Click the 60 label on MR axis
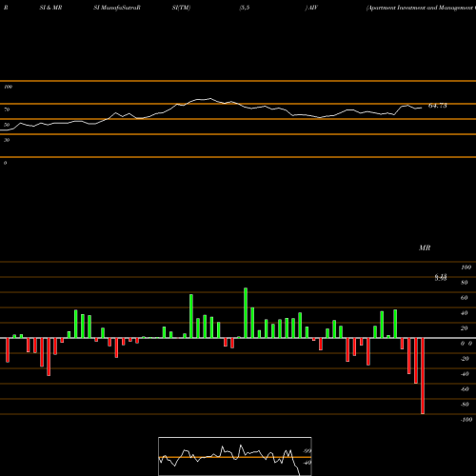Screen dimensions: 476x476 click(465, 298)
